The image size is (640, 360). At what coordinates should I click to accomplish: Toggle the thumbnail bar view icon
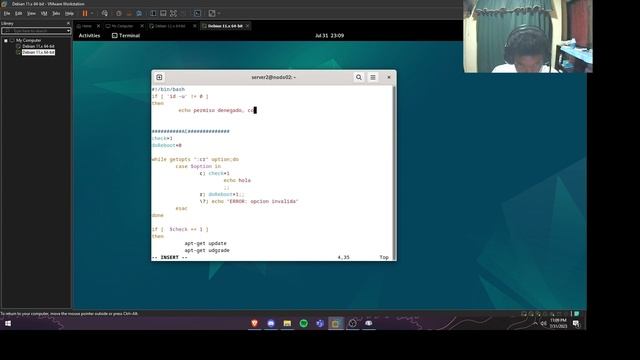click(x=163, y=13)
